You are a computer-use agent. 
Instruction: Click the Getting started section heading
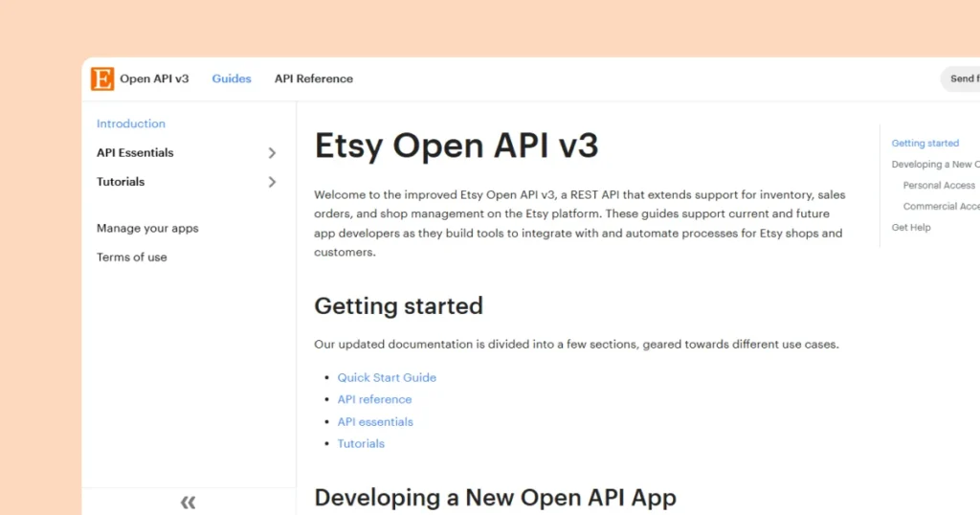tap(399, 306)
